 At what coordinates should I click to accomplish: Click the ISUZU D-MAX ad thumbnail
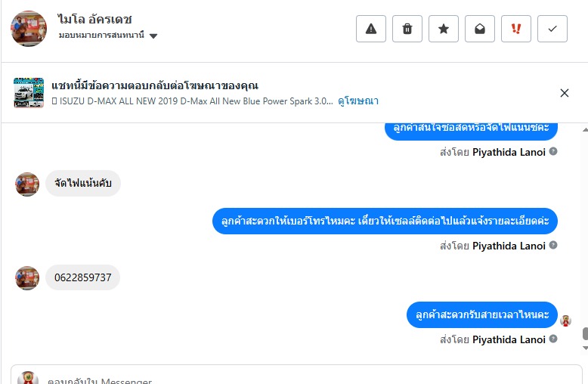pos(29,93)
